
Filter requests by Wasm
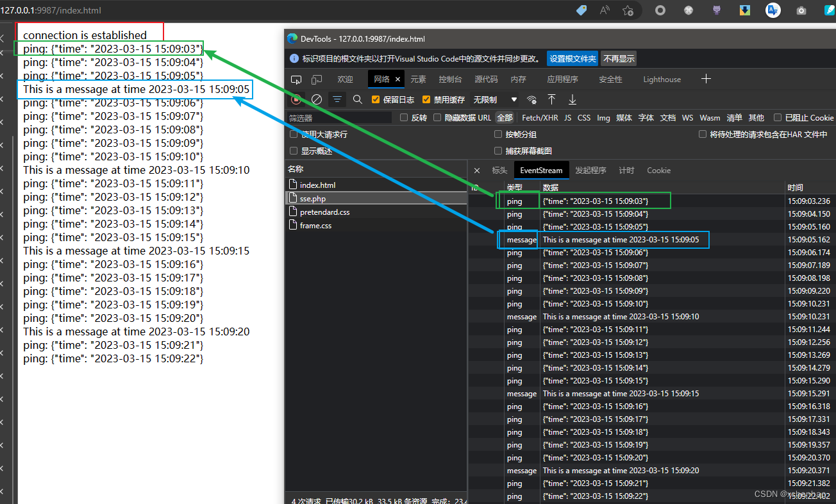(x=710, y=117)
